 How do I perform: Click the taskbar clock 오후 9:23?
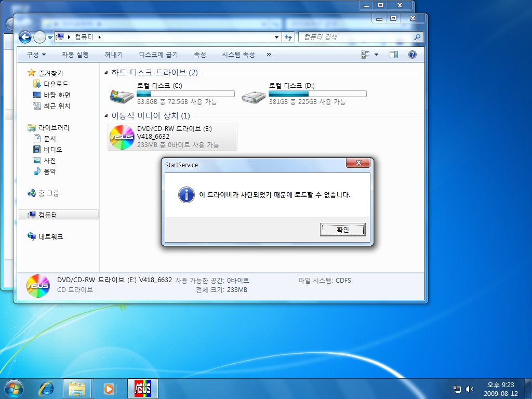500,385
